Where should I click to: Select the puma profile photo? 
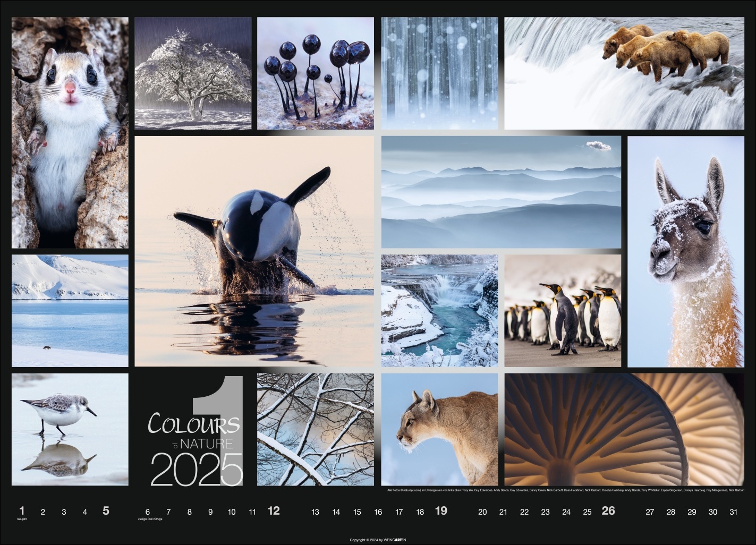(439, 429)
